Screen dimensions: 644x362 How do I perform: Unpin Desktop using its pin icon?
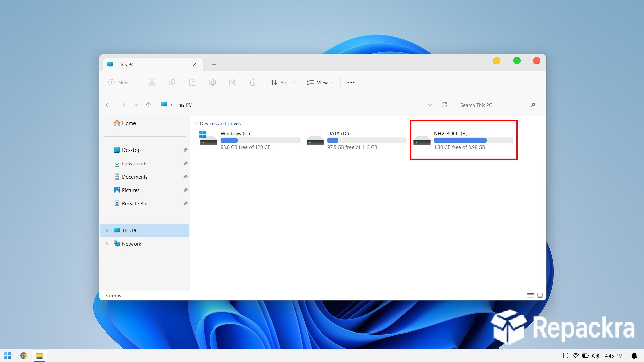[x=185, y=150]
